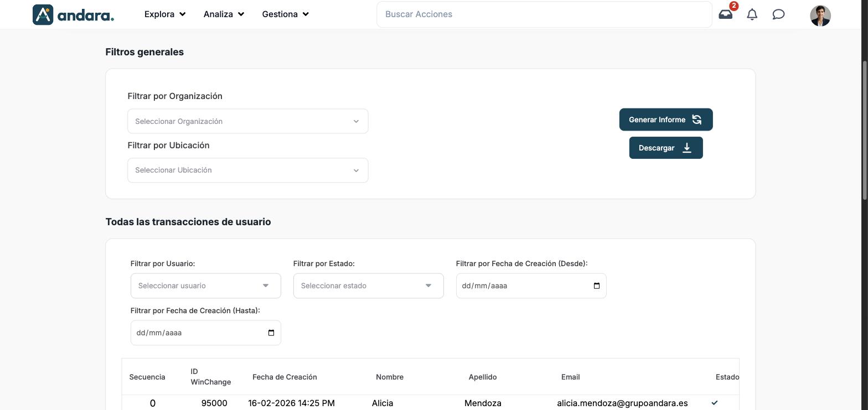
Task: Open the user profile avatar
Action: click(820, 15)
